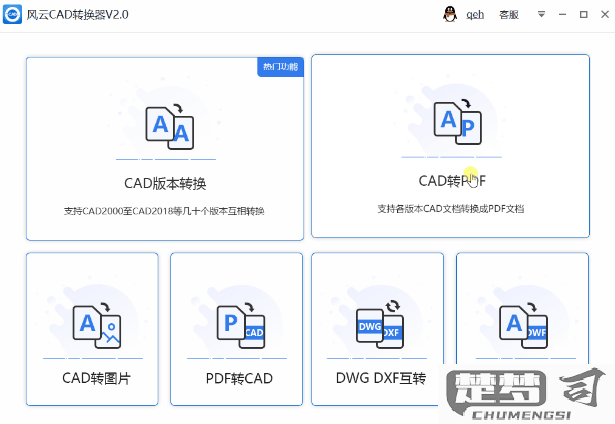Image resolution: width=615 pixels, height=424 pixels.
Task: Open the CAD转图片 label
Action: point(96,378)
